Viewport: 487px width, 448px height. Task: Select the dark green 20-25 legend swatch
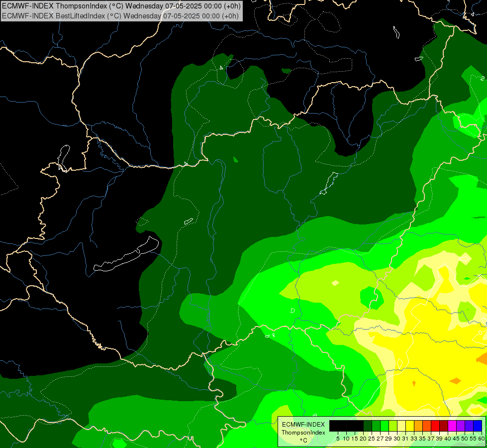[x=368, y=426]
